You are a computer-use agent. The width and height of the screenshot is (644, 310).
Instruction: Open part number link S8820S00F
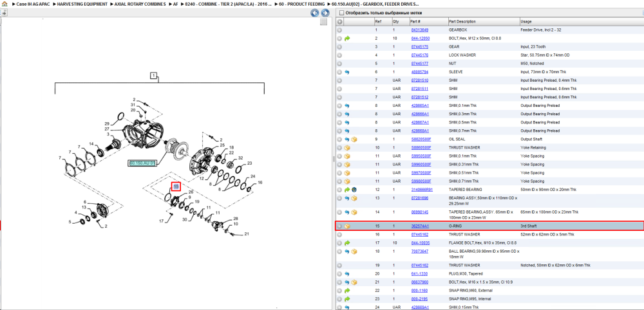[x=421, y=140]
